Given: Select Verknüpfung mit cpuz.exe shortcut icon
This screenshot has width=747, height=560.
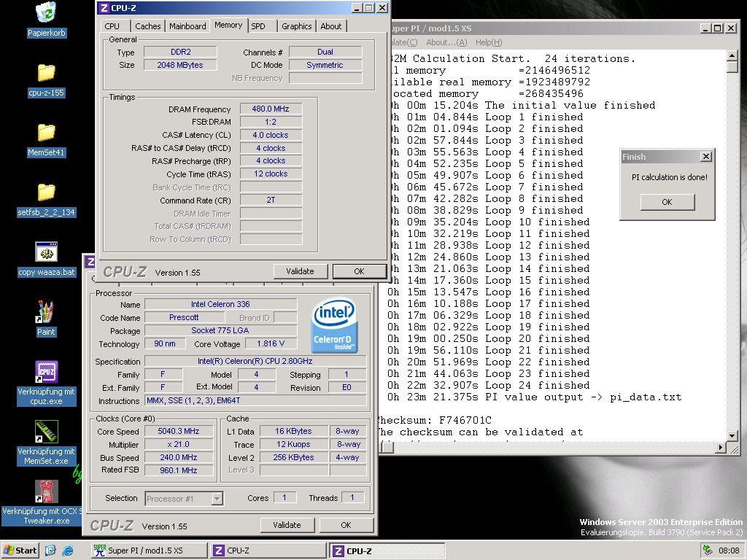Looking at the screenshot, I should 46,371.
